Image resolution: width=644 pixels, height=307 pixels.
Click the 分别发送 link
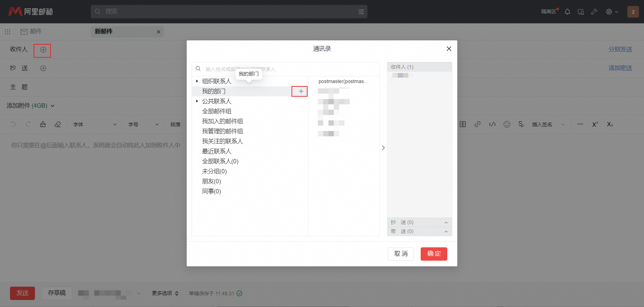620,49
